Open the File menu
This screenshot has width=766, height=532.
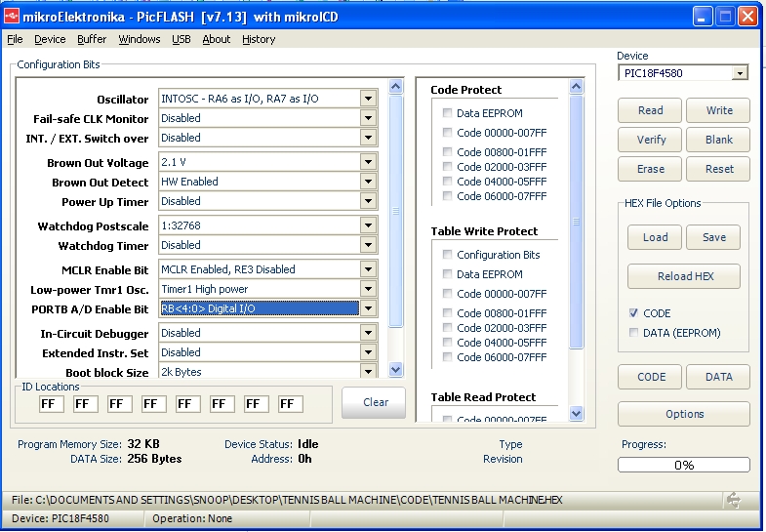click(x=15, y=39)
